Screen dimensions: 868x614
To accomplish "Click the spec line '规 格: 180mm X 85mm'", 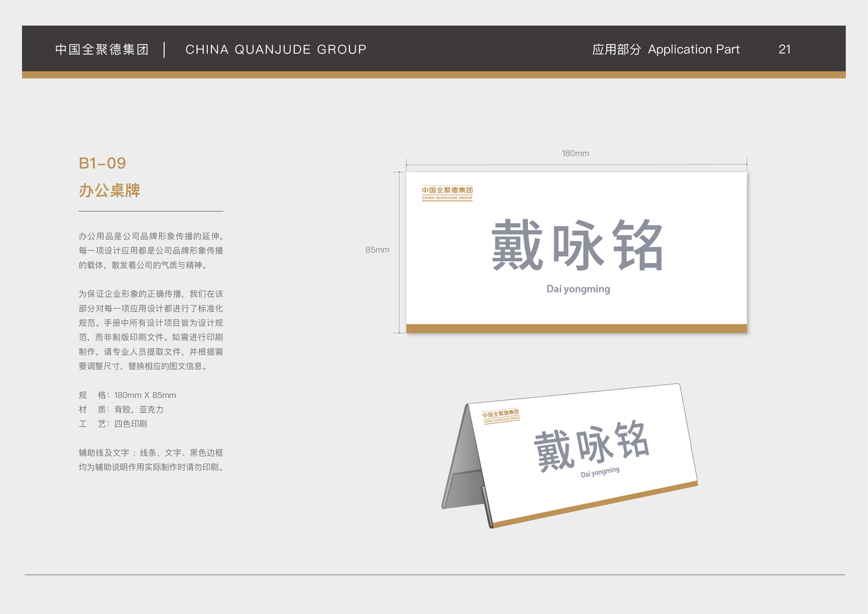I will pyautogui.click(x=128, y=395).
